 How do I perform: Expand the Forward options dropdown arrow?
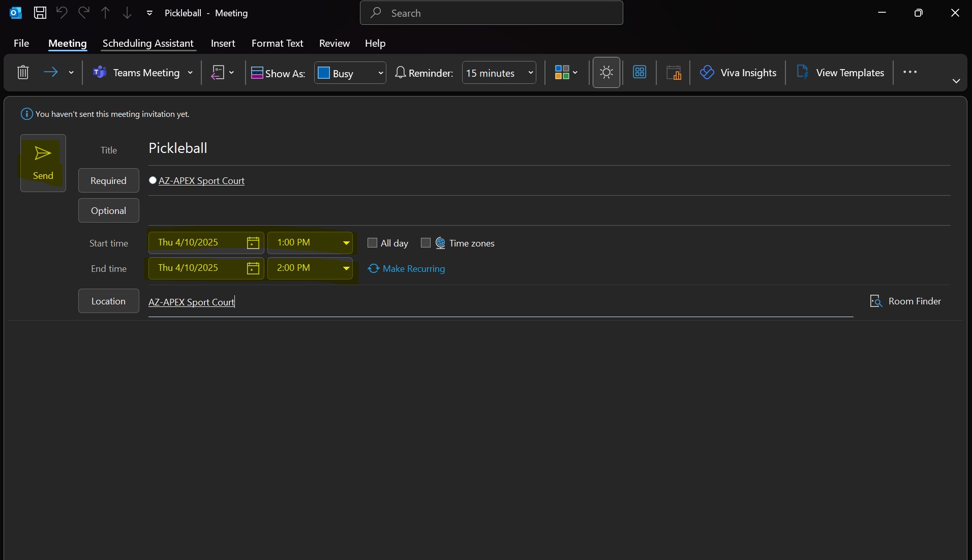pos(71,73)
